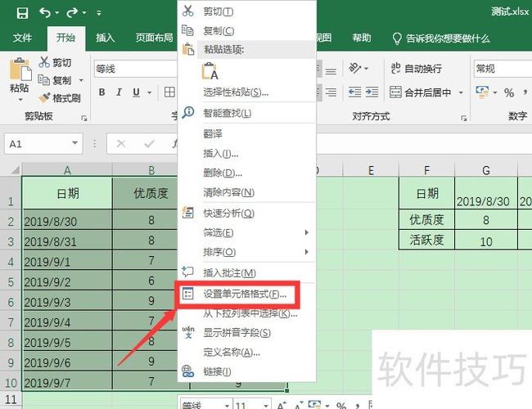Click the accounting number format icon

482,92
